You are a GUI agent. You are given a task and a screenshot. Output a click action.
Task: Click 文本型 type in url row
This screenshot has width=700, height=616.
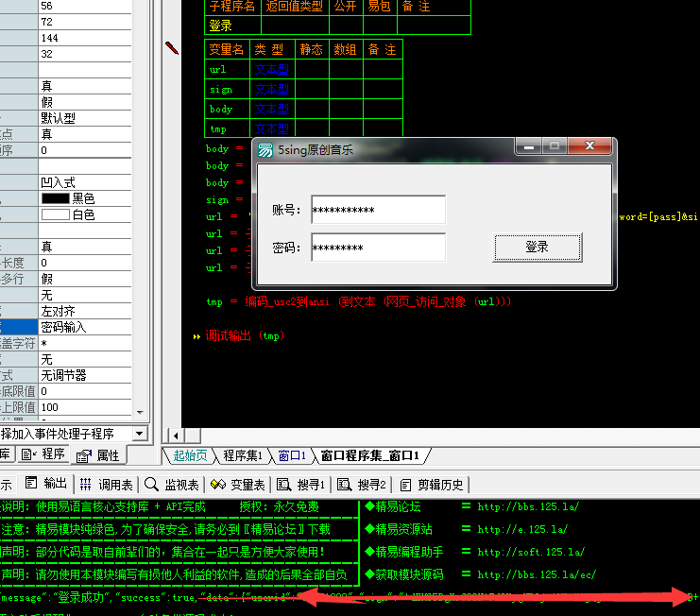(271, 69)
